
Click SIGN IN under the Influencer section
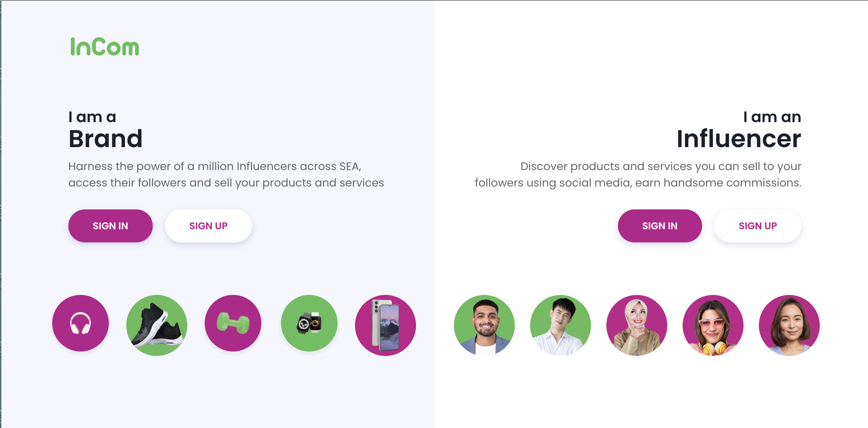(660, 226)
